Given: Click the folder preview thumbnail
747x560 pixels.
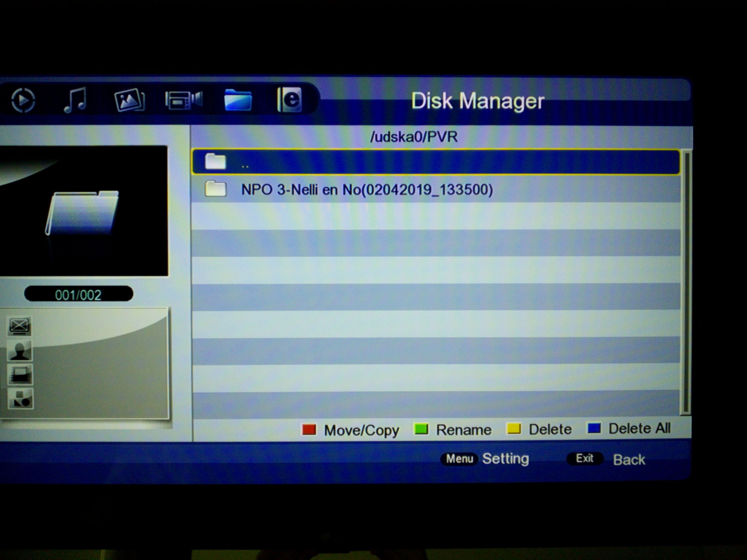Looking at the screenshot, I should coord(84,211).
